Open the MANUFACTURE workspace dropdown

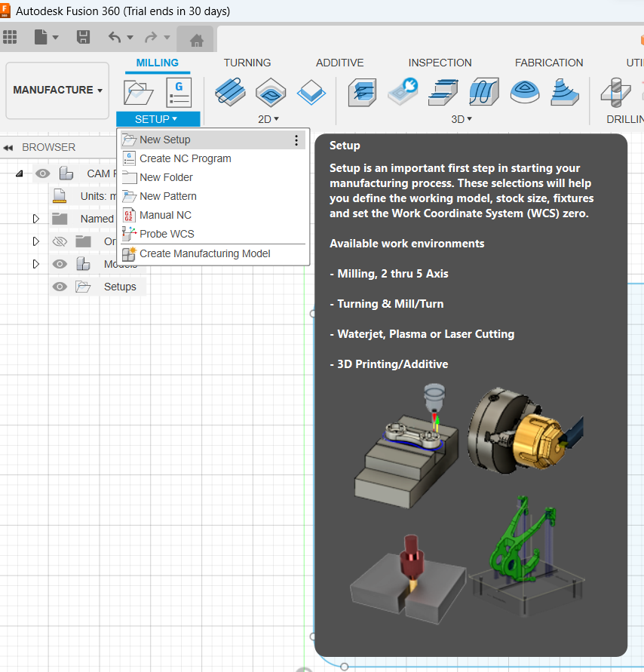(x=57, y=91)
